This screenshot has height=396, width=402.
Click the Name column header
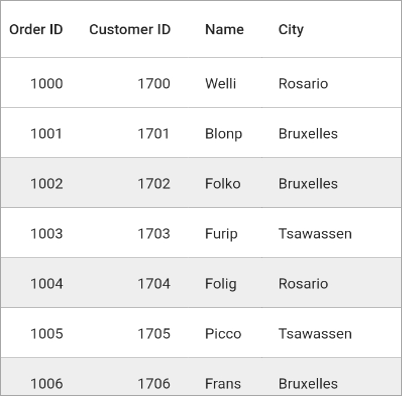click(224, 29)
